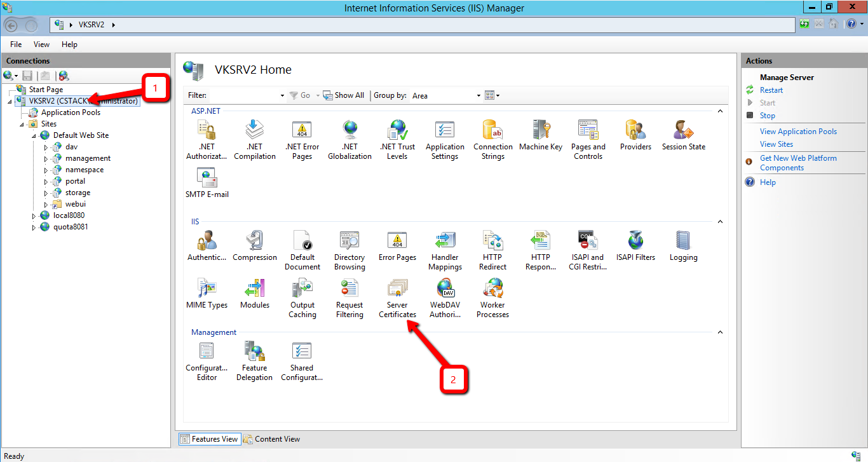The width and height of the screenshot is (868, 462).
Task: Collapse the Default Web Site node
Action: 34,135
